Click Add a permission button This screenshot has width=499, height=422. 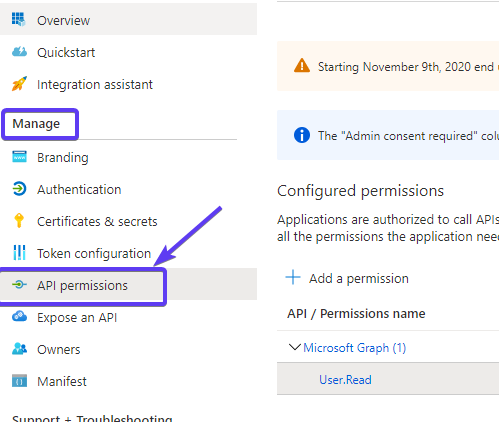[x=347, y=278]
